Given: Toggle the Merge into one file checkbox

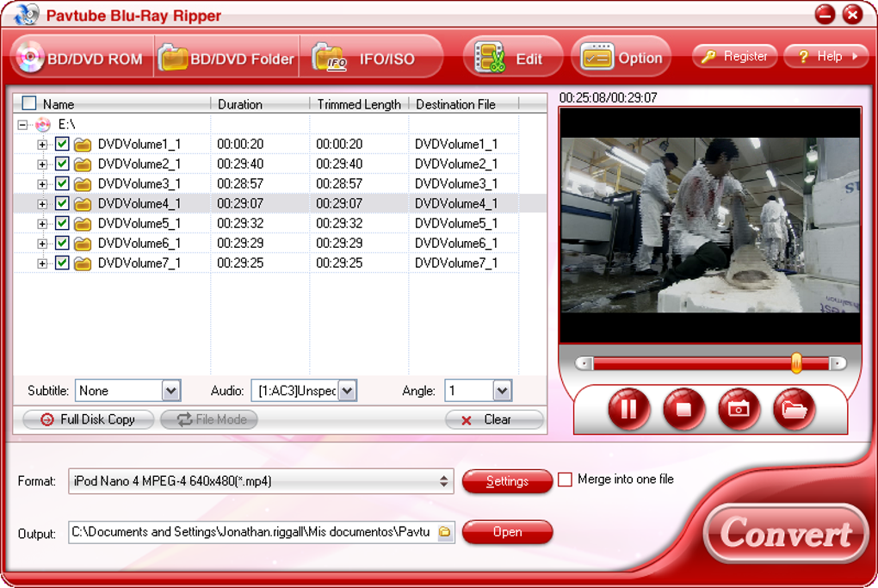Looking at the screenshot, I should 566,480.
